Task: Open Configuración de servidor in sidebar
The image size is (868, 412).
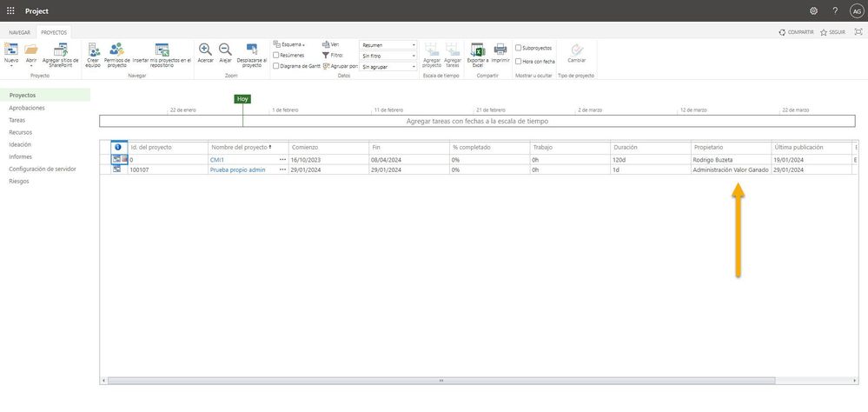Action: click(43, 169)
